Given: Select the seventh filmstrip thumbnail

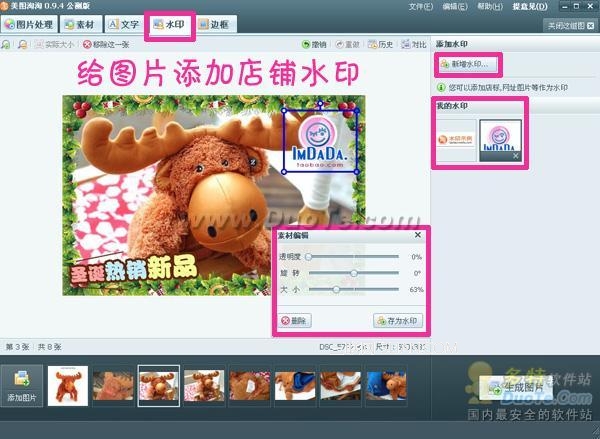Looking at the screenshot, I should click(340, 386).
